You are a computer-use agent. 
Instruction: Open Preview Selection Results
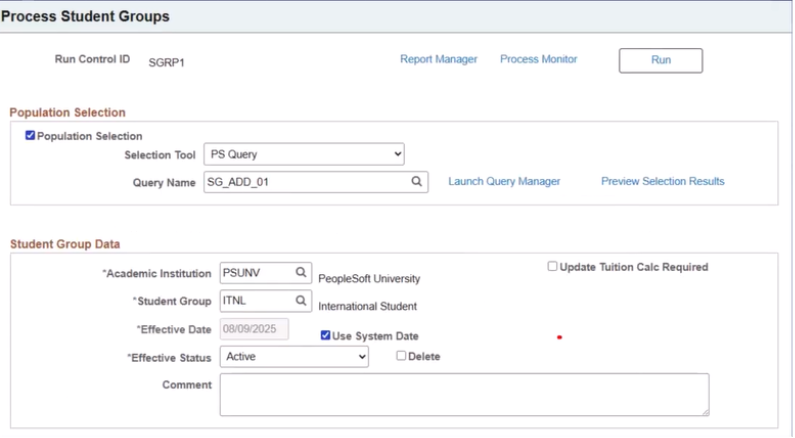[663, 181]
